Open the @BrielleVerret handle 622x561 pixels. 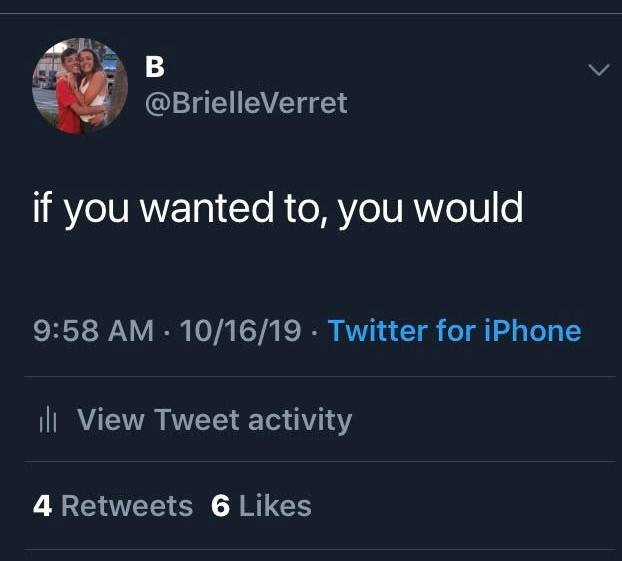click(246, 103)
